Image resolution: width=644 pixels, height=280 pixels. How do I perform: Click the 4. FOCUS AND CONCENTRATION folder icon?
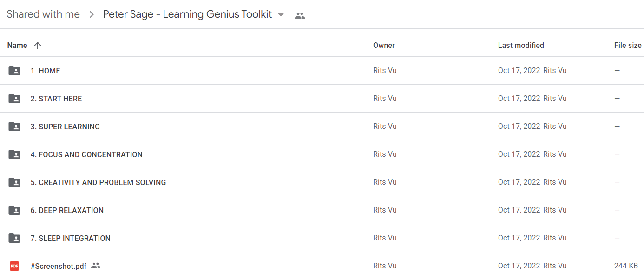click(x=14, y=154)
